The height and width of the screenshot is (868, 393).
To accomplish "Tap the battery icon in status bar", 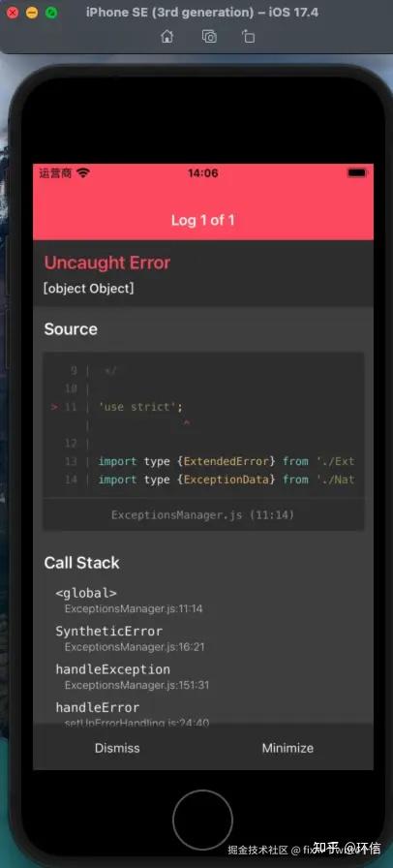I will [x=356, y=173].
